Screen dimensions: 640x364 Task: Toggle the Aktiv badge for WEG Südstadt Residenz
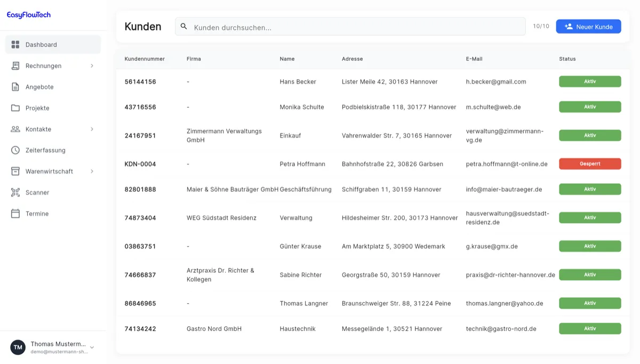click(x=590, y=217)
